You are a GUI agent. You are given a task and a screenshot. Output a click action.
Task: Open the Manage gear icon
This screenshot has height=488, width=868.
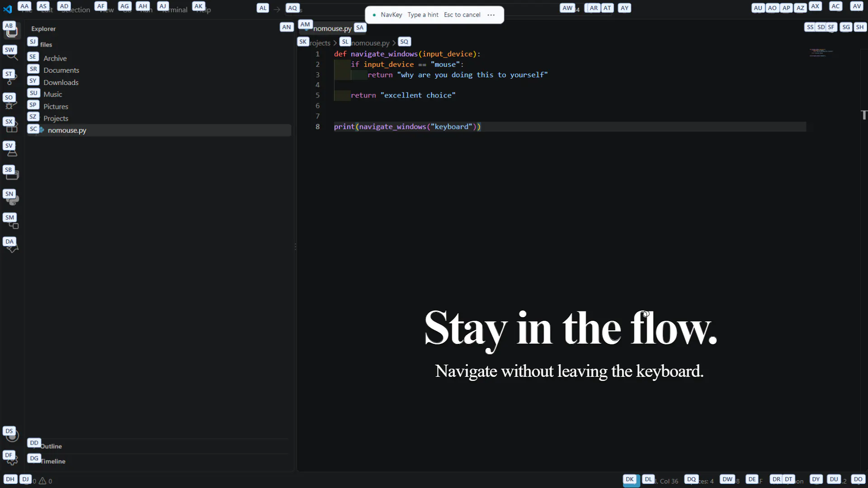[x=12, y=460]
